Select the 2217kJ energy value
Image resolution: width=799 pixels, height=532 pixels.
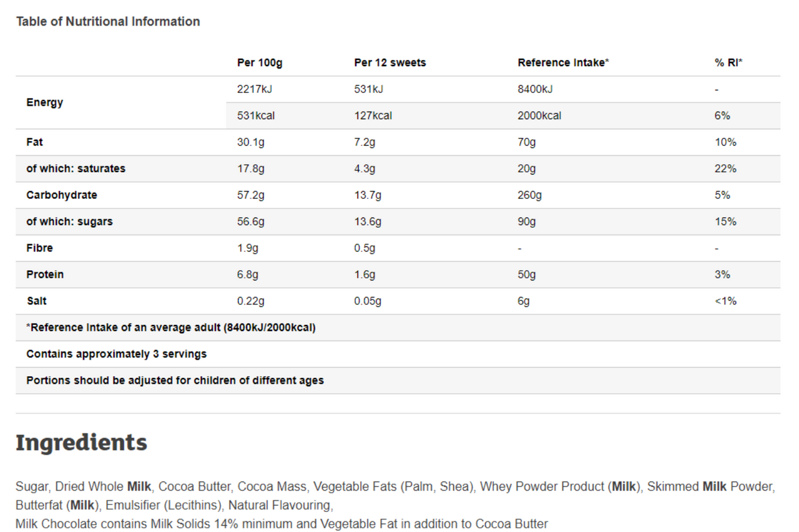(255, 89)
